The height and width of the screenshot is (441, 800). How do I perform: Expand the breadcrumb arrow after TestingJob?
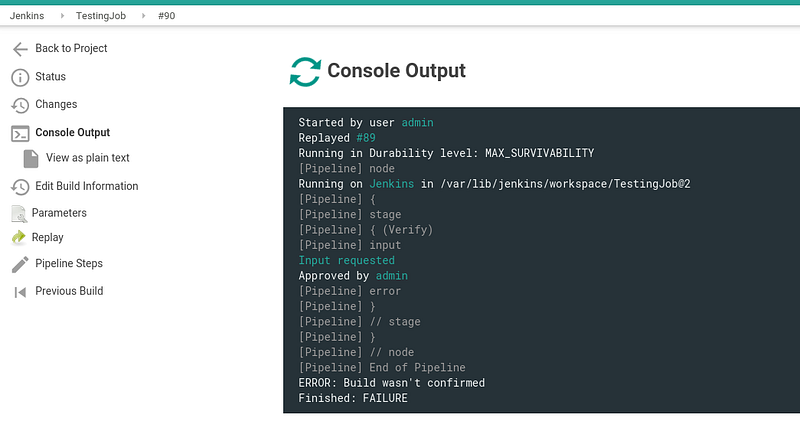tap(143, 16)
